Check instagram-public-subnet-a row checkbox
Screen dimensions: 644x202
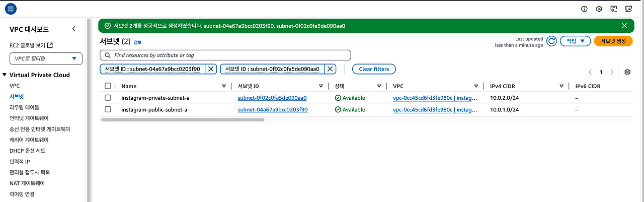108,109
